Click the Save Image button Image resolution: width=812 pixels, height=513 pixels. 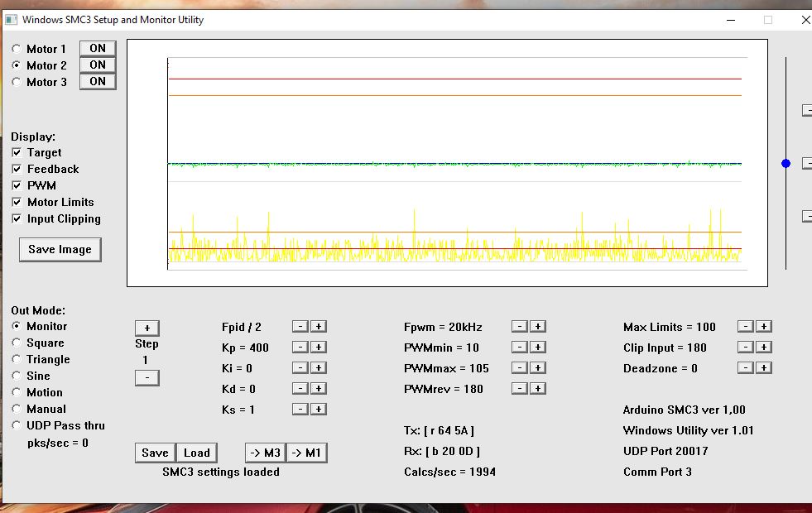click(x=60, y=250)
